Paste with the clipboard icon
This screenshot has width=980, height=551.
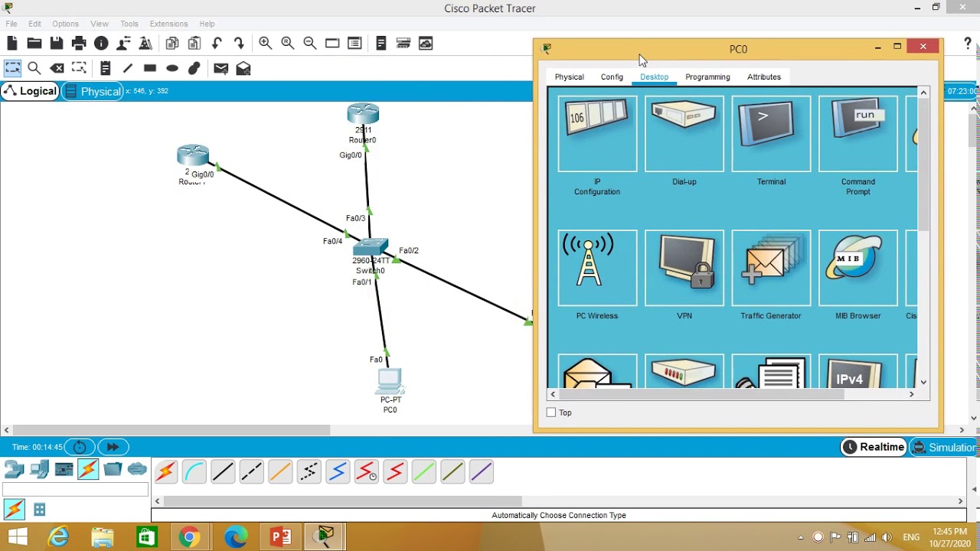[194, 44]
